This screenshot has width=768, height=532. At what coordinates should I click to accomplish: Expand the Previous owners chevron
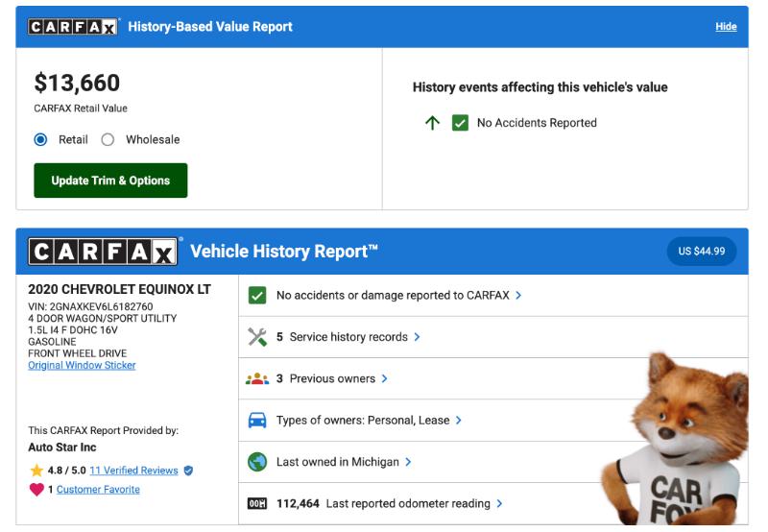tap(384, 378)
